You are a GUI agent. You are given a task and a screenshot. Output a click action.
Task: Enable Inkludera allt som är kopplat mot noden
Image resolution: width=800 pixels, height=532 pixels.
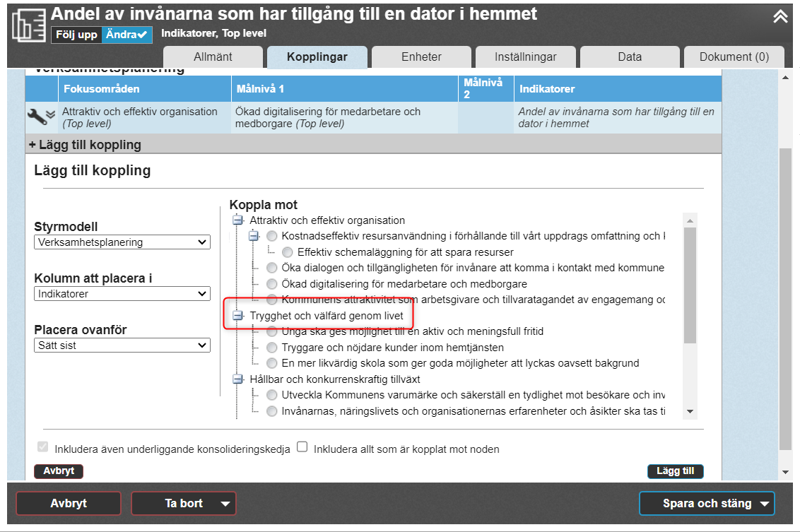click(x=302, y=447)
